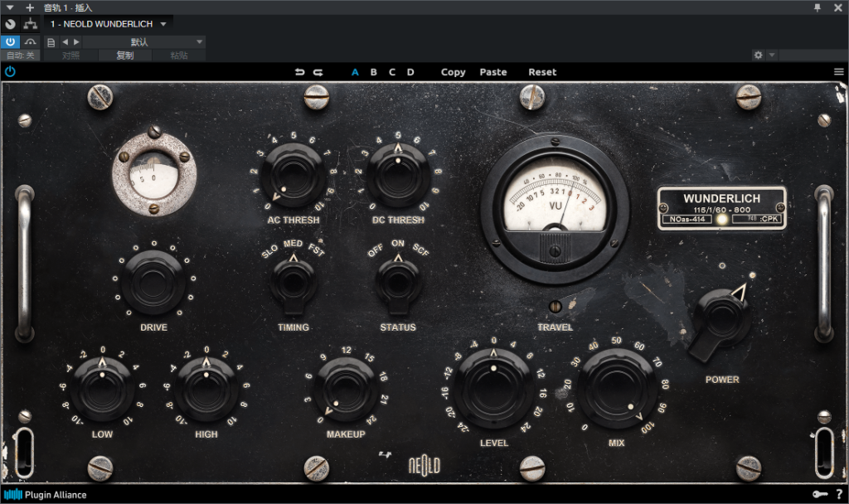The width and height of the screenshot is (849, 504).
Task: Click the LEVEL knob
Action: point(494,390)
